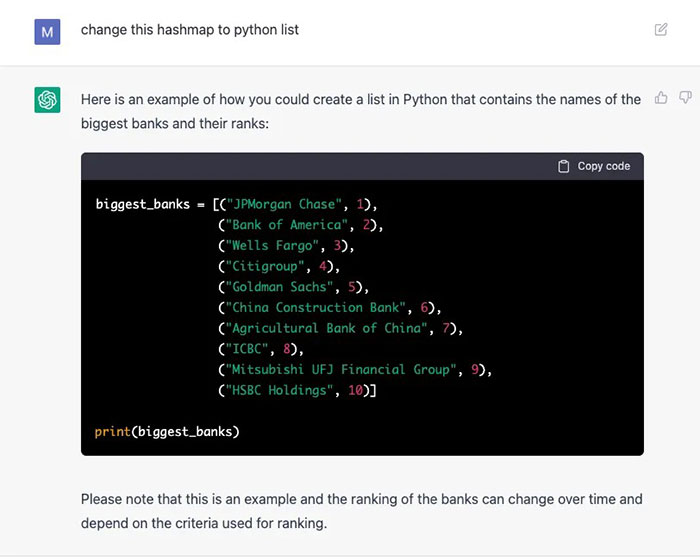700x560 pixels.
Task: Click the "Please note" disclaimer paragraph
Action: tap(361, 510)
